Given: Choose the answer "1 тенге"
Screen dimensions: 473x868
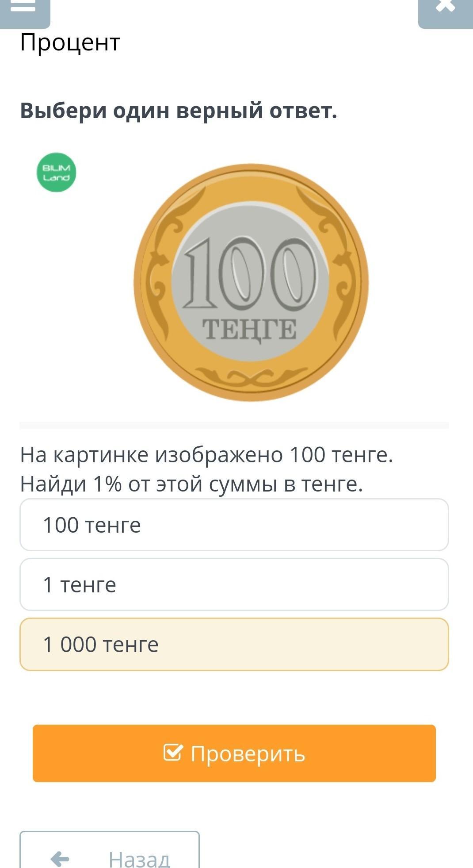Looking at the screenshot, I should click(234, 584).
